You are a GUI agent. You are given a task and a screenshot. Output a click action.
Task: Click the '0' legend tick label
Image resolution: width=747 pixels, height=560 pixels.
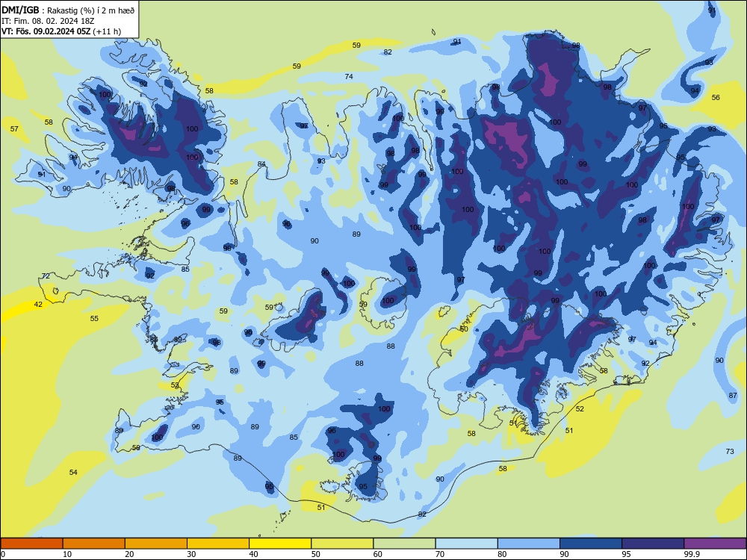click(x=3, y=554)
